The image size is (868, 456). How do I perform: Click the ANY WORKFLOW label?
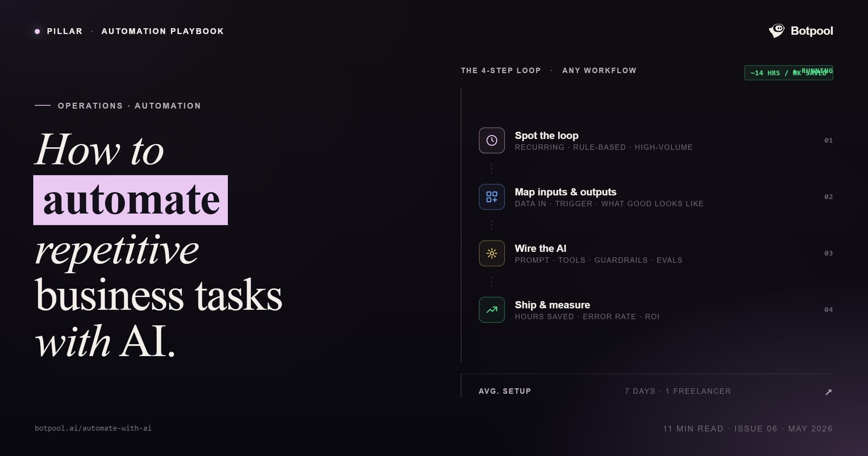(599, 71)
